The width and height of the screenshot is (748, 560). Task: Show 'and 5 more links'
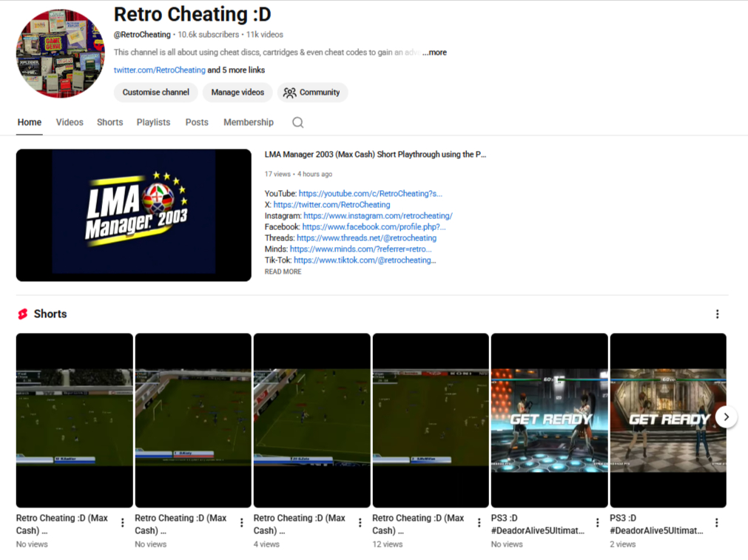pyautogui.click(x=236, y=70)
